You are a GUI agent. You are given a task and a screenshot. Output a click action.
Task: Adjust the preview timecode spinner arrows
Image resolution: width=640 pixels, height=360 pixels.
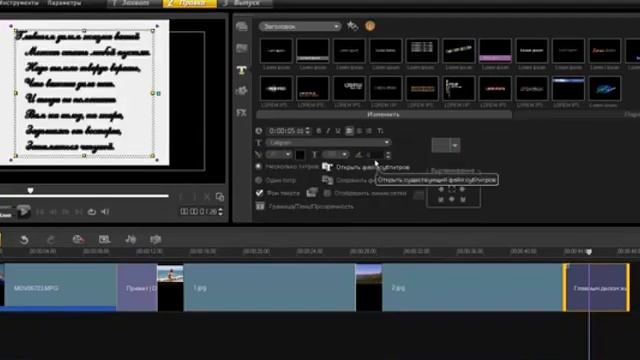pos(220,212)
